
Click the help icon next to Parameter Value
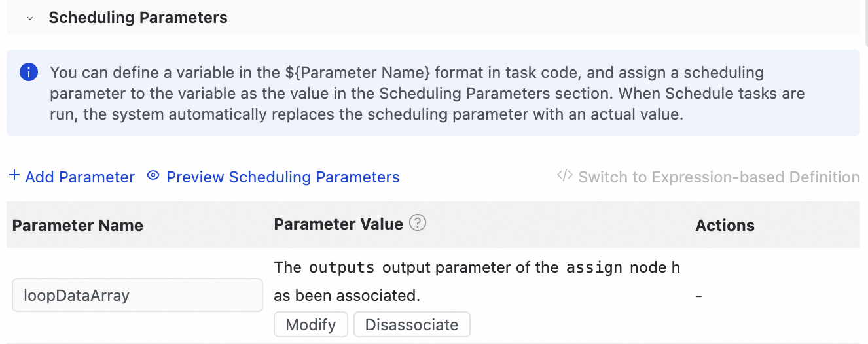click(418, 224)
